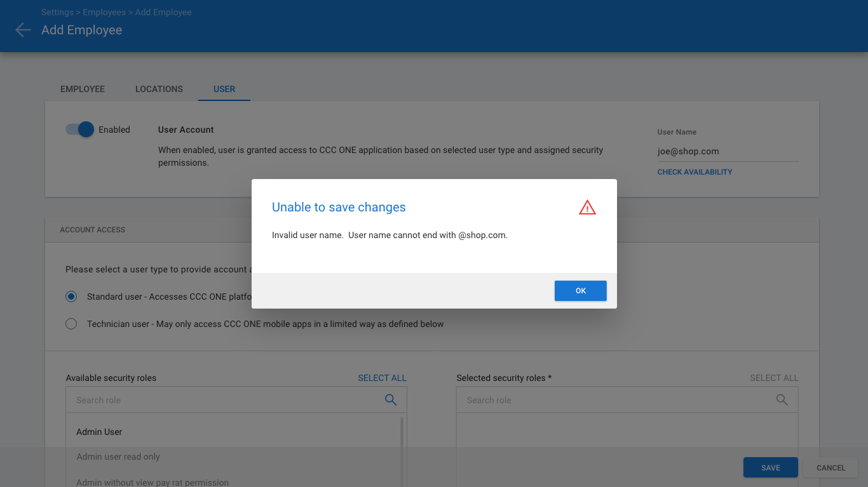The height and width of the screenshot is (487, 868).
Task: Click the CHECK AVAILABILITY link
Action: click(x=695, y=172)
